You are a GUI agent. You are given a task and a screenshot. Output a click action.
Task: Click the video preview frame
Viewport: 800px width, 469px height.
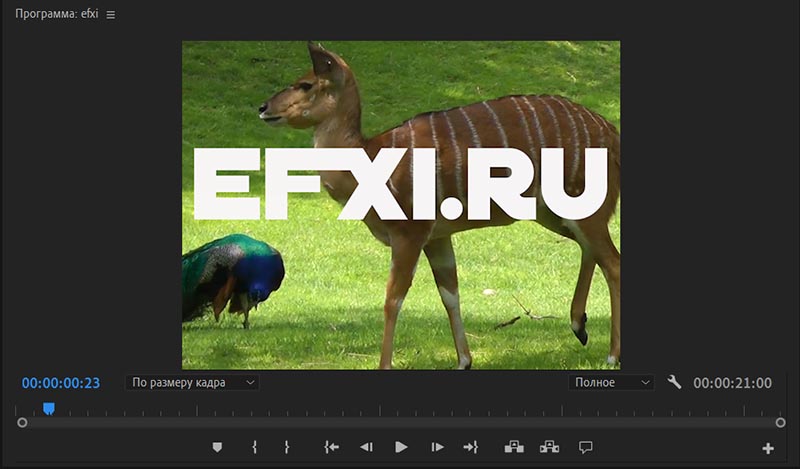(x=401, y=205)
